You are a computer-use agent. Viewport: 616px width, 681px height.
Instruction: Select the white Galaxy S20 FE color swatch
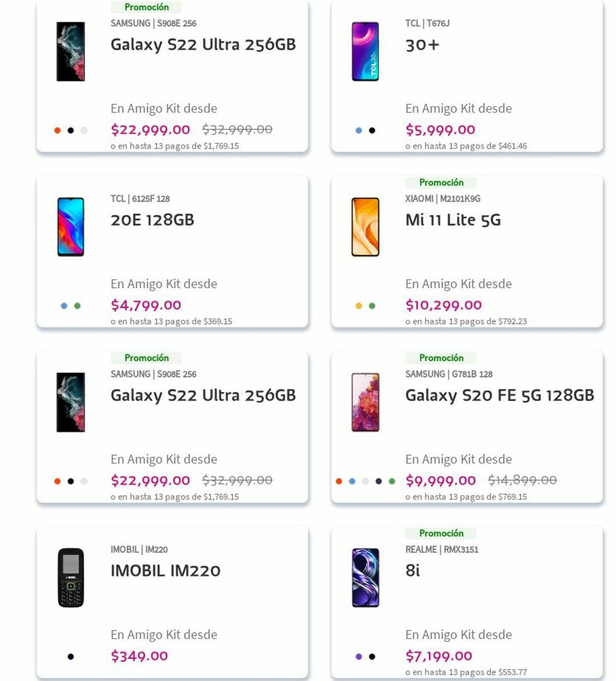pyautogui.click(x=365, y=481)
